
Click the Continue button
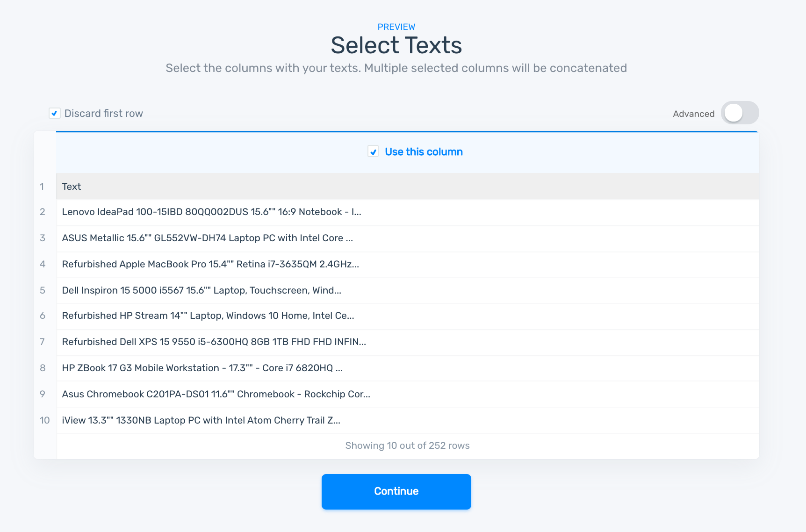[x=396, y=491]
